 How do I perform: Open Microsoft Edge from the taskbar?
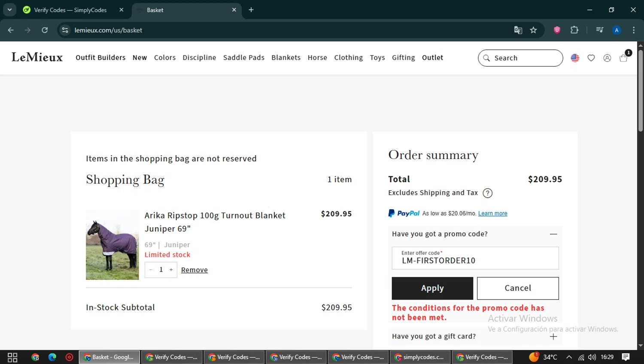[52, 357]
